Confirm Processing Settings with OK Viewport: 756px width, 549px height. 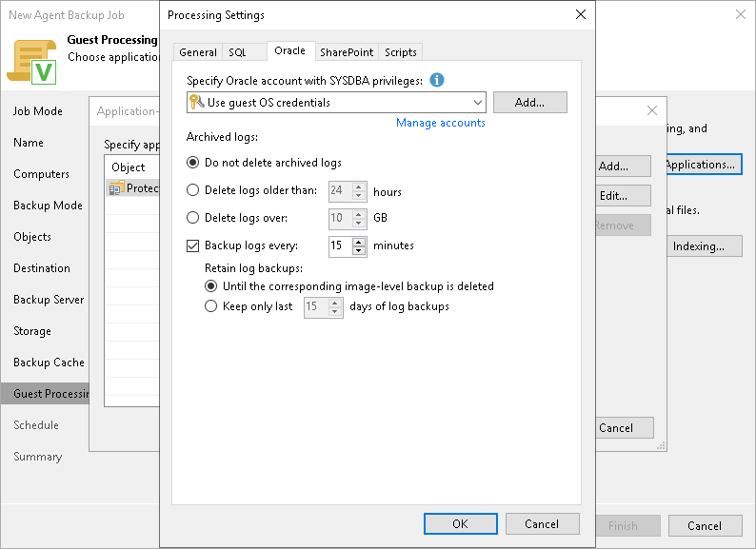[x=461, y=524]
